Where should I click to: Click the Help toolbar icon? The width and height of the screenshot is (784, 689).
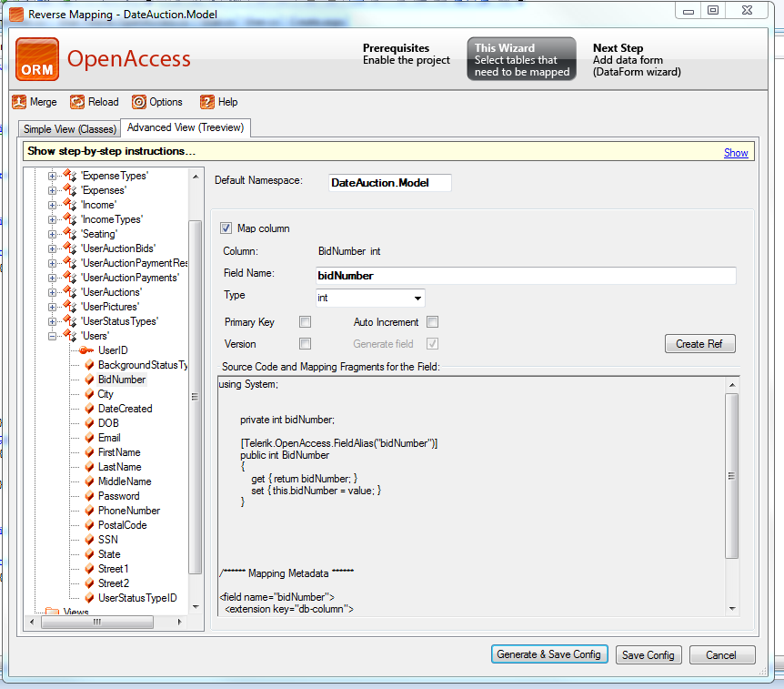[x=207, y=102]
